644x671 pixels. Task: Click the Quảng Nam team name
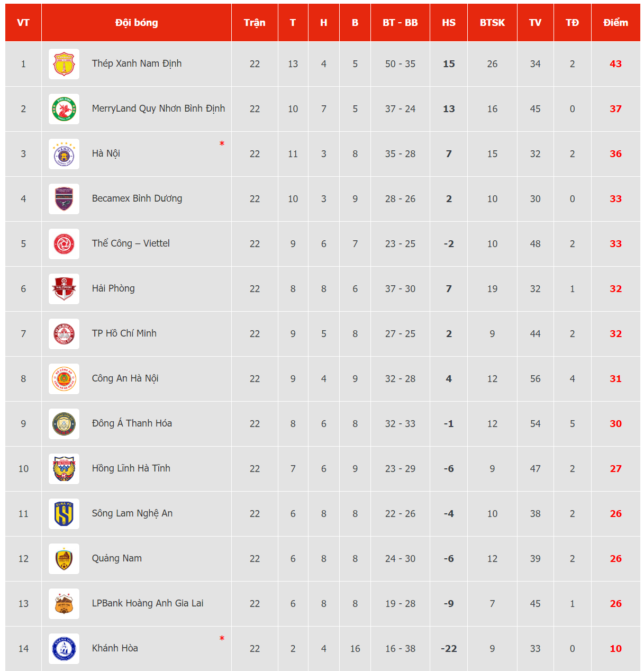point(117,558)
